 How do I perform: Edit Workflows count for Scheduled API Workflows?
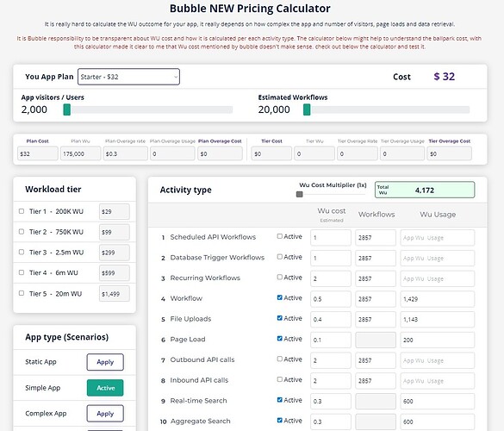[x=376, y=238]
